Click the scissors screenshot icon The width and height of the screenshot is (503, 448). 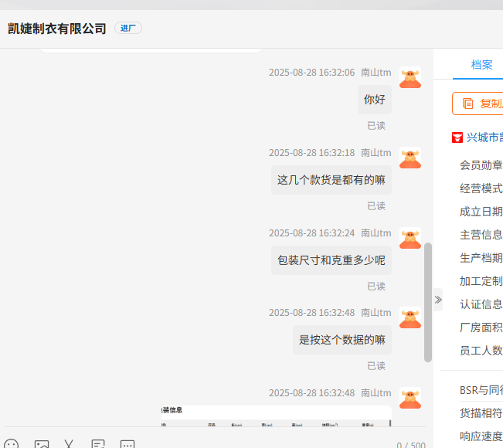click(69, 445)
